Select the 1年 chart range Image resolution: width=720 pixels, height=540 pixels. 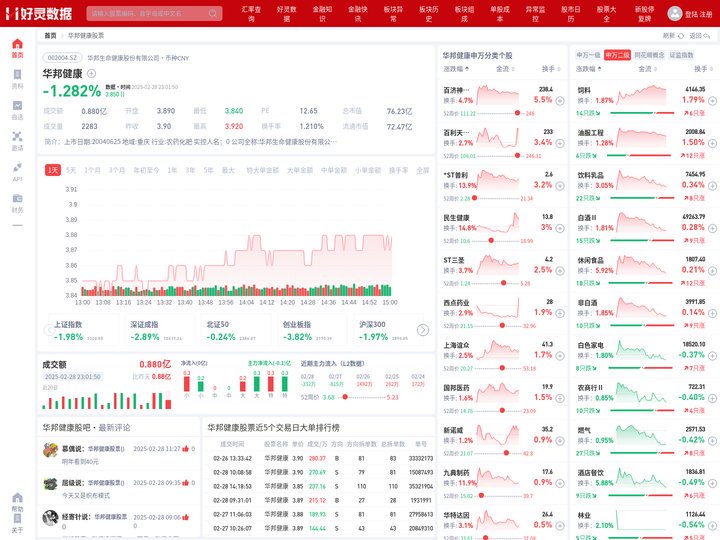click(172, 170)
